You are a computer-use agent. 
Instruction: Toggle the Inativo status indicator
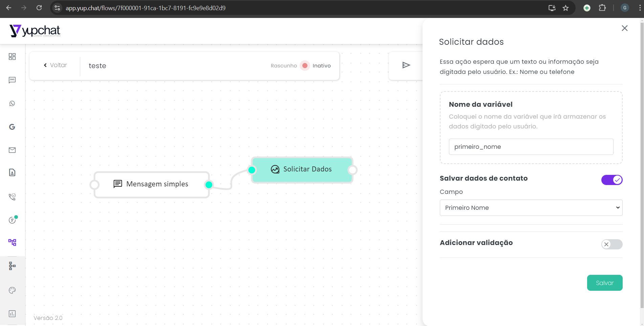pyautogui.click(x=305, y=65)
